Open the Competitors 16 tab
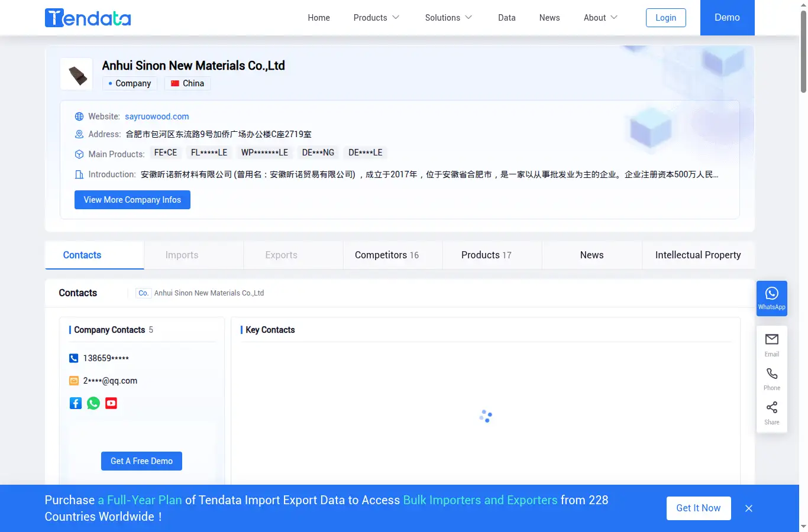The width and height of the screenshot is (808, 532). (393, 255)
